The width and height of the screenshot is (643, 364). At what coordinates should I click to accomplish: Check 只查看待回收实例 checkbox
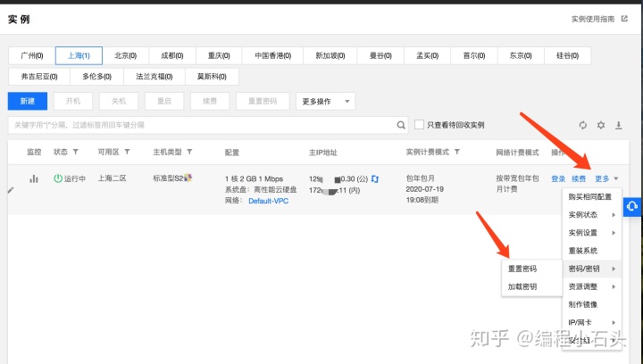click(x=419, y=125)
